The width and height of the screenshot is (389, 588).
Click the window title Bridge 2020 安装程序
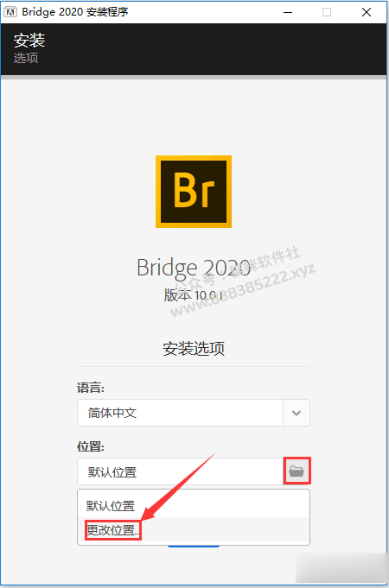click(75, 12)
